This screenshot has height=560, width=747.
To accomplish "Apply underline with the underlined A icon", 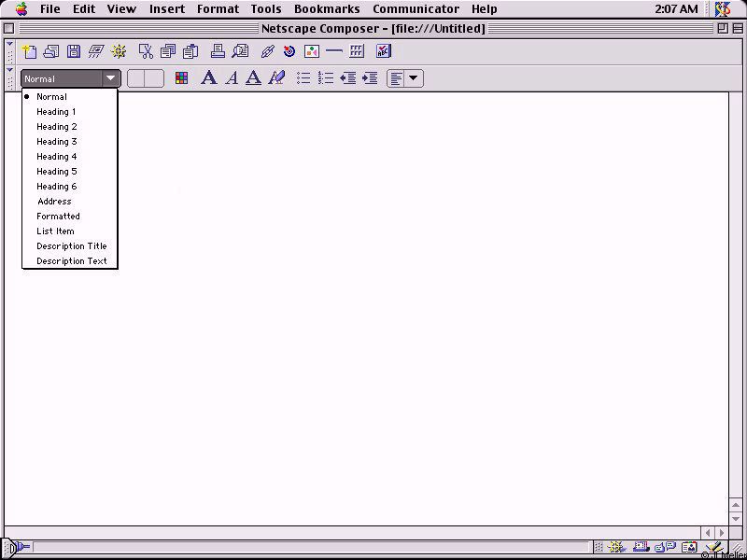I will pyautogui.click(x=253, y=77).
